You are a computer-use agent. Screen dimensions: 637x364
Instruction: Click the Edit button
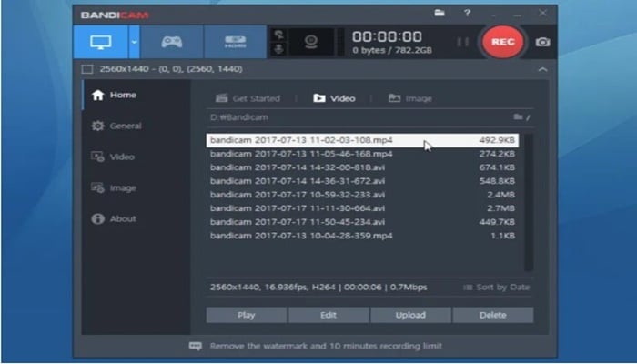click(x=329, y=315)
